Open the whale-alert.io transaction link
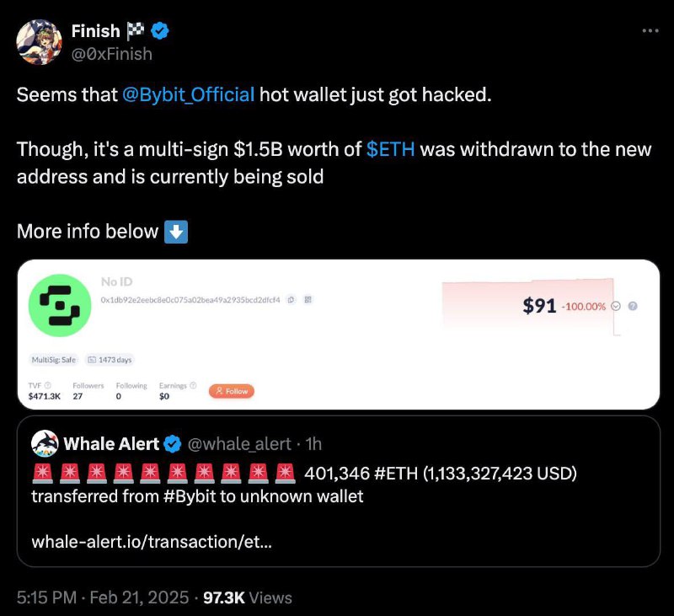The width and height of the screenshot is (674, 616). coord(152,542)
